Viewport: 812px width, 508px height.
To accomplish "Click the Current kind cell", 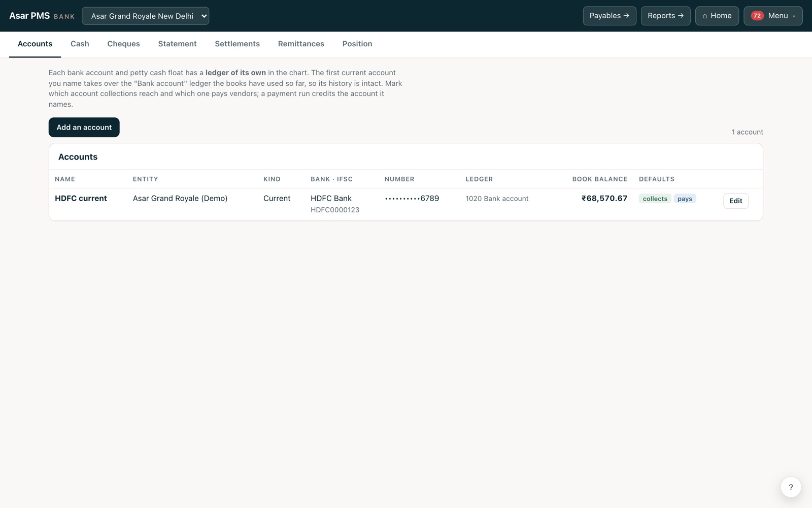I will (x=277, y=198).
